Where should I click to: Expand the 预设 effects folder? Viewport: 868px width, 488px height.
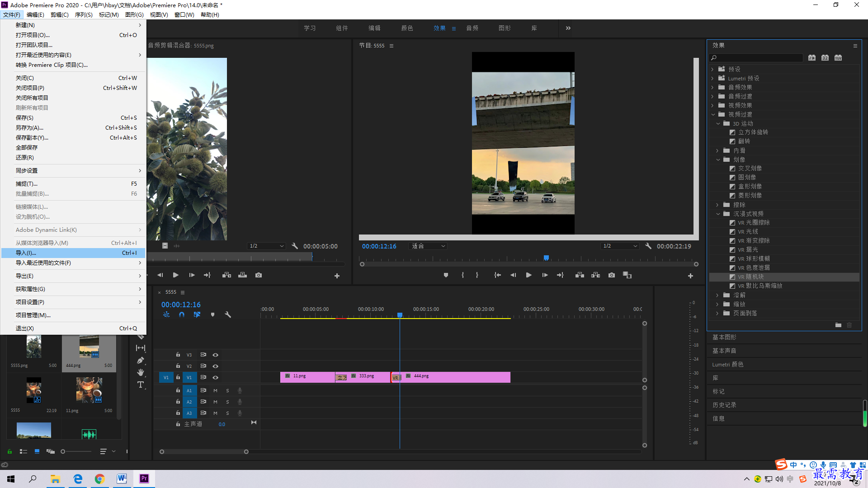[x=712, y=69]
